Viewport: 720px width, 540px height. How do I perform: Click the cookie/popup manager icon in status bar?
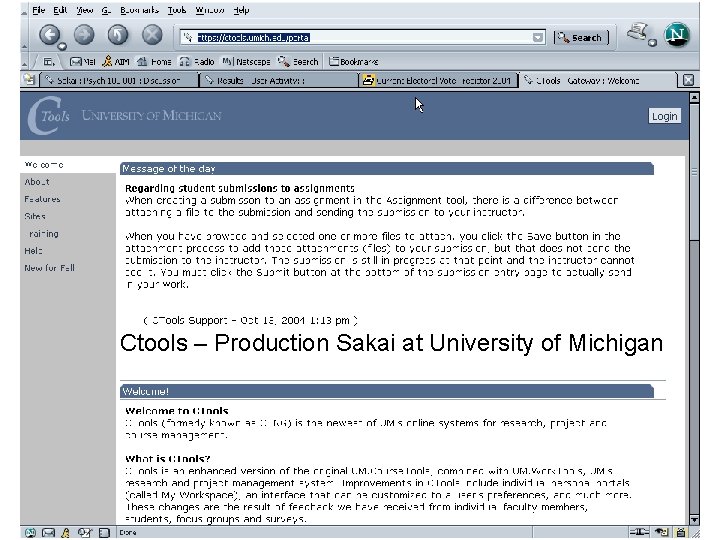click(661, 532)
